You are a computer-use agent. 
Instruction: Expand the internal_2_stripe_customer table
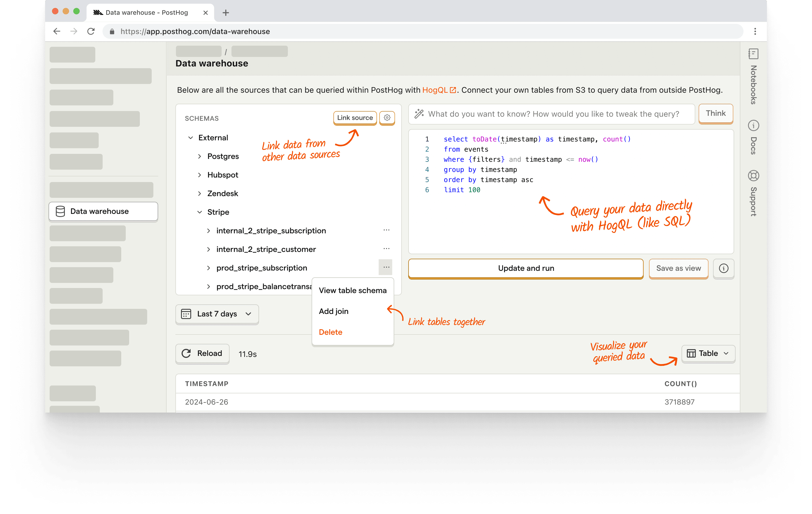(208, 249)
